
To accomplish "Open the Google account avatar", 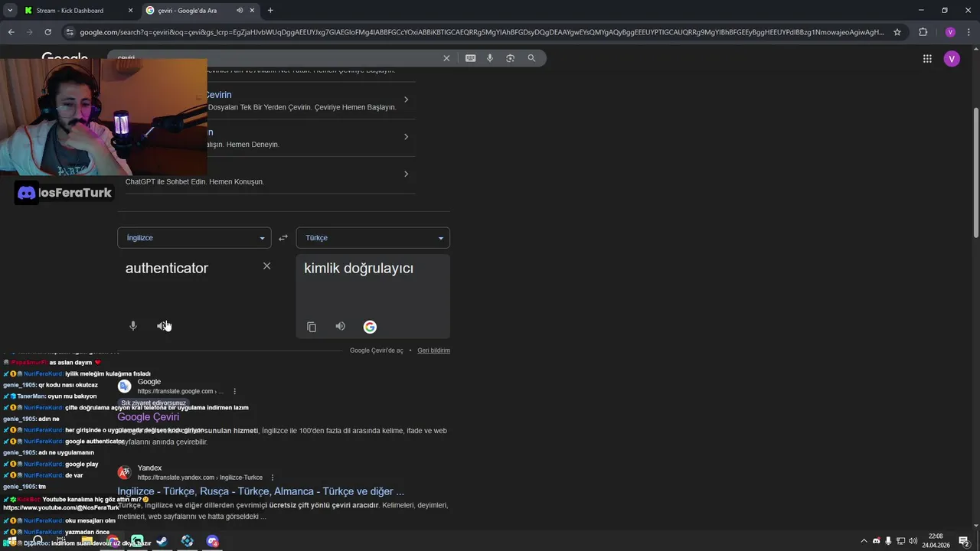I will [952, 59].
